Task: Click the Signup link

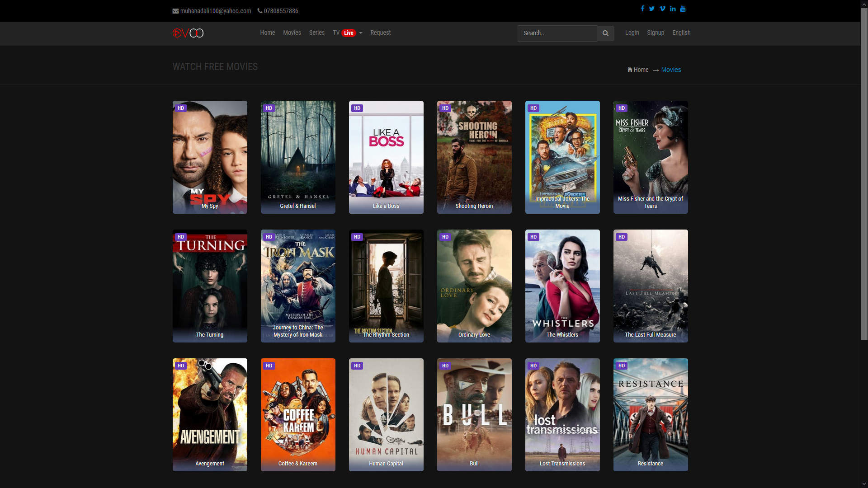Action: (655, 33)
